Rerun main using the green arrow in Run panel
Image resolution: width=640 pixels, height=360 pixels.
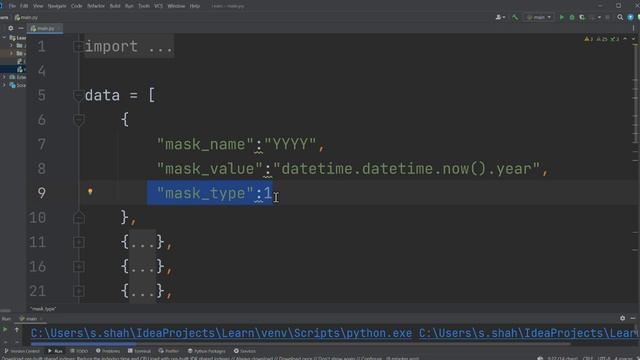[5, 329]
